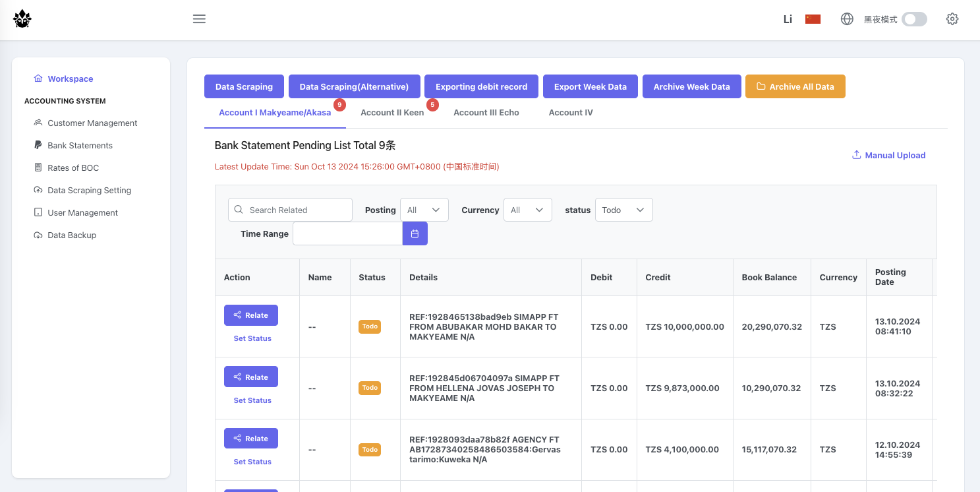980x492 pixels.
Task: Click the red badge 9 on Account I
Action: 339,104
